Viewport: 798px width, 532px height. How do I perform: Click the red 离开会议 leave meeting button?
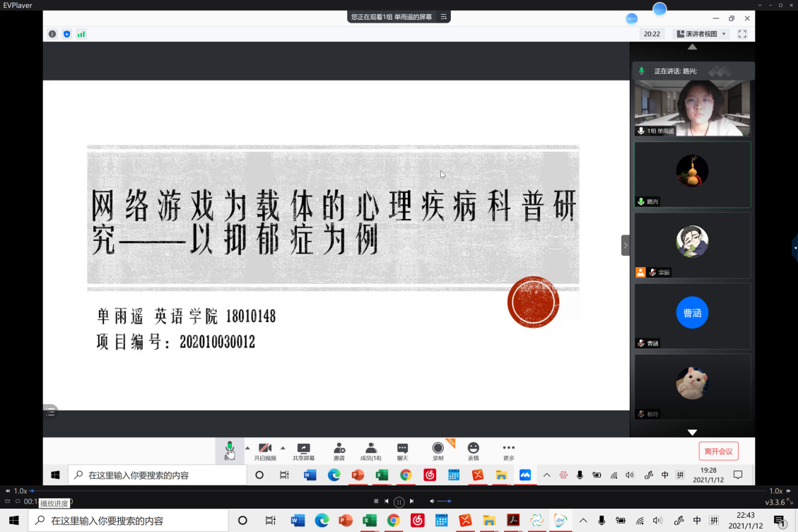[718, 451]
